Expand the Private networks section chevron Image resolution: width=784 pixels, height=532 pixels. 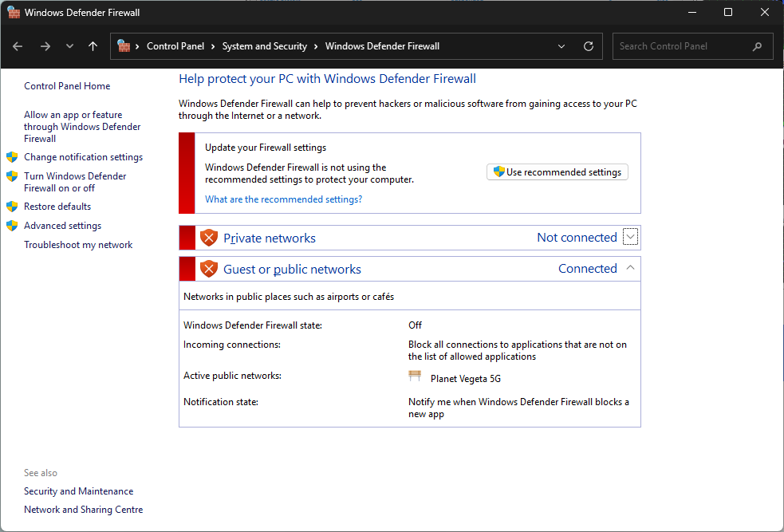[631, 237]
